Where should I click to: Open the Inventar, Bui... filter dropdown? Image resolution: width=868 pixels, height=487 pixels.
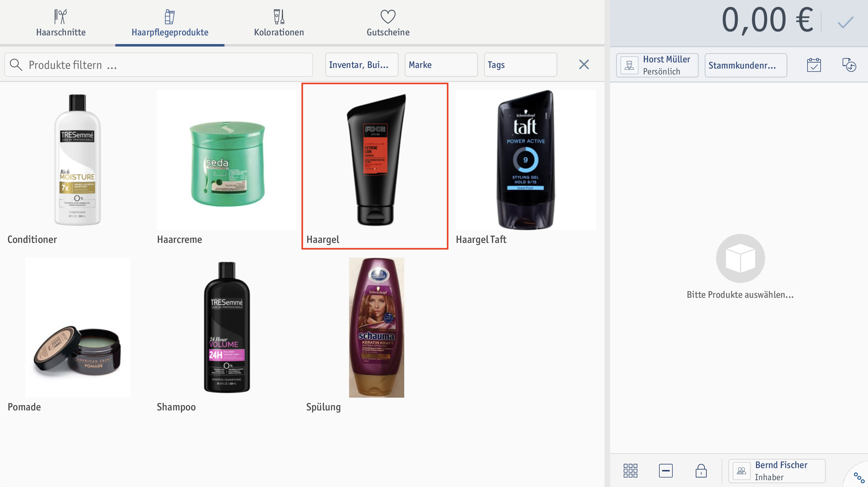(361, 65)
